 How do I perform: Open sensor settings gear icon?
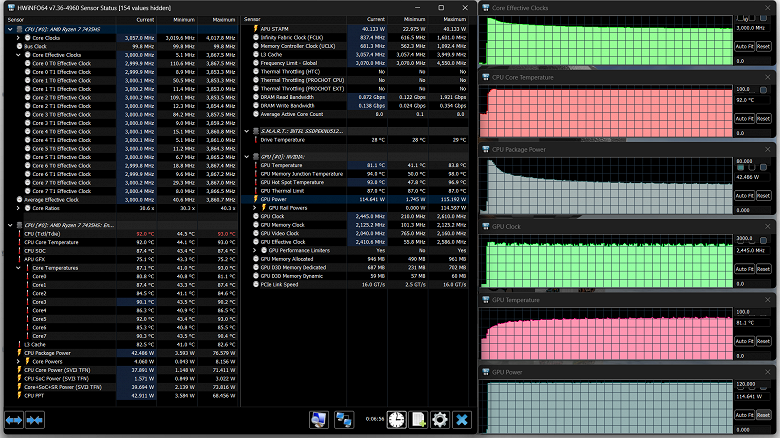click(x=440, y=420)
